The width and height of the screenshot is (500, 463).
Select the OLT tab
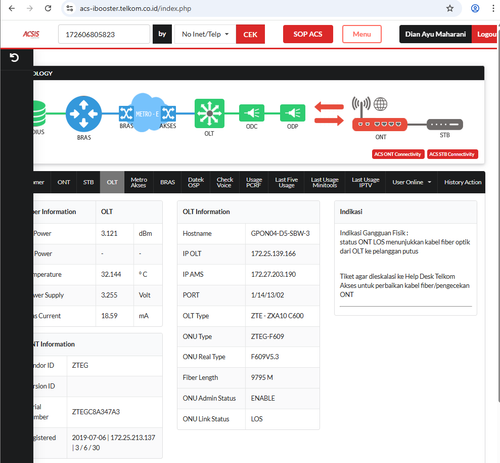[112, 182]
